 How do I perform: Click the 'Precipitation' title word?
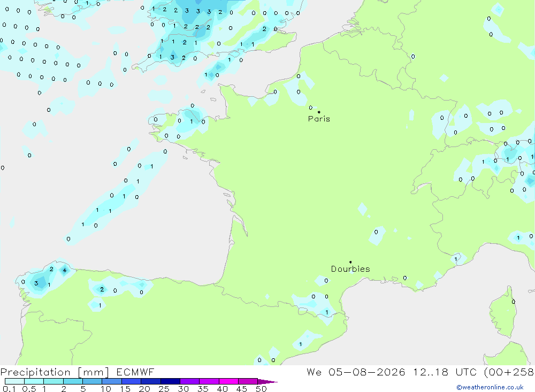35,372
